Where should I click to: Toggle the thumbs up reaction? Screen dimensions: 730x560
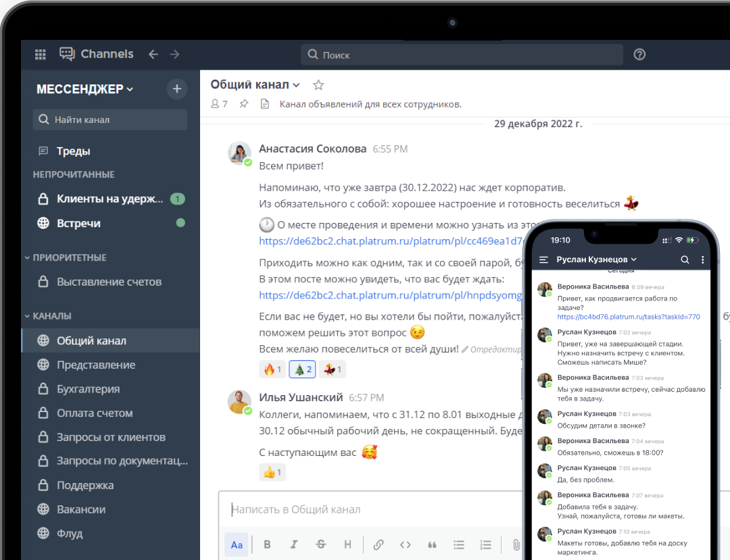[272, 473]
